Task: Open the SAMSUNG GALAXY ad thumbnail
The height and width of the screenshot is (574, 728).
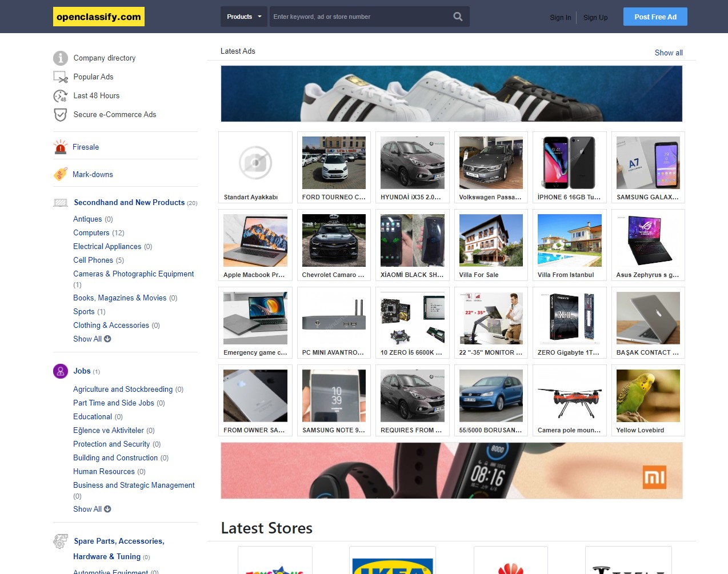Action: pyautogui.click(x=648, y=163)
